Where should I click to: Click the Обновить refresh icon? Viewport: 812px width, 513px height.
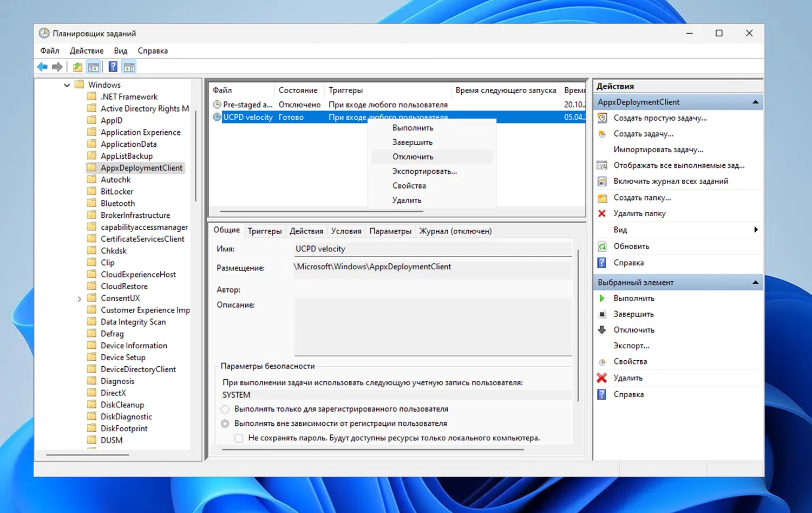(x=601, y=246)
